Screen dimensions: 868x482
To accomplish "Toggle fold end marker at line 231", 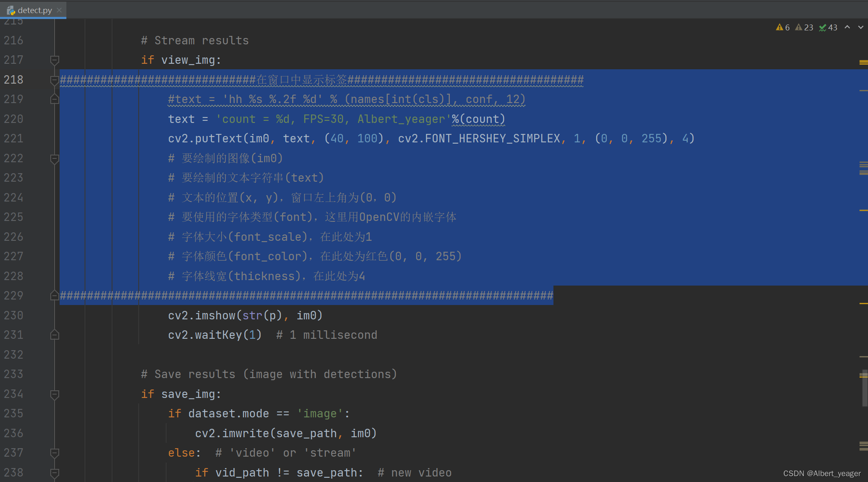I will tap(55, 335).
